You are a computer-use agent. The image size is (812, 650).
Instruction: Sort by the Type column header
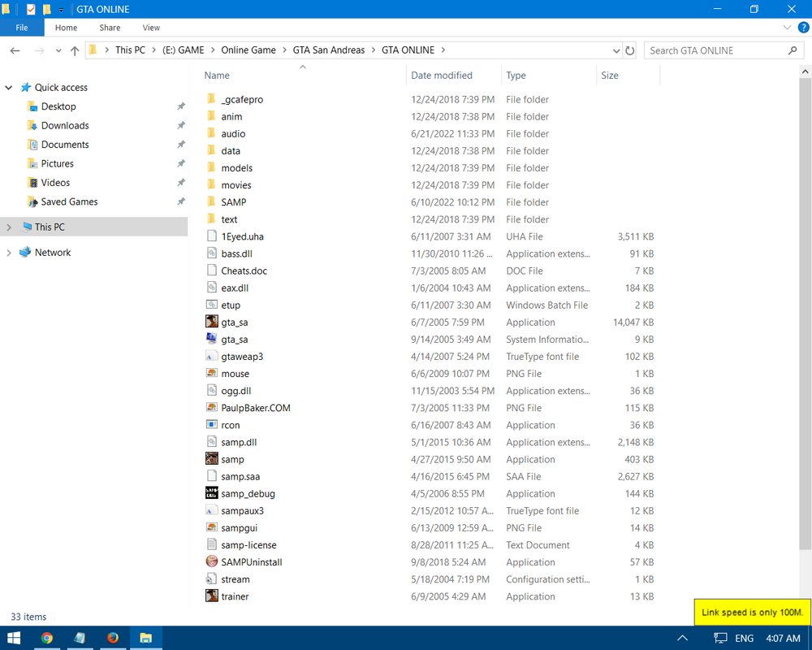tap(549, 76)
